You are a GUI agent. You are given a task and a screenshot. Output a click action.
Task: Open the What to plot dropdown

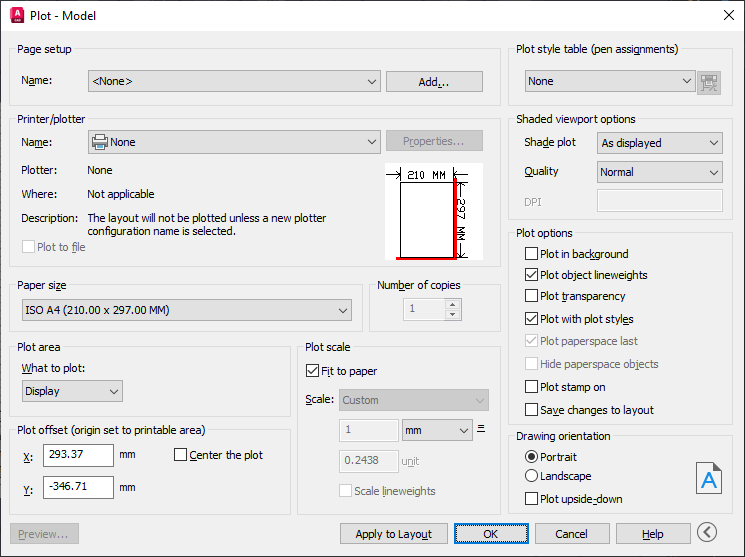pyautogui.click(x=72, y=391)
